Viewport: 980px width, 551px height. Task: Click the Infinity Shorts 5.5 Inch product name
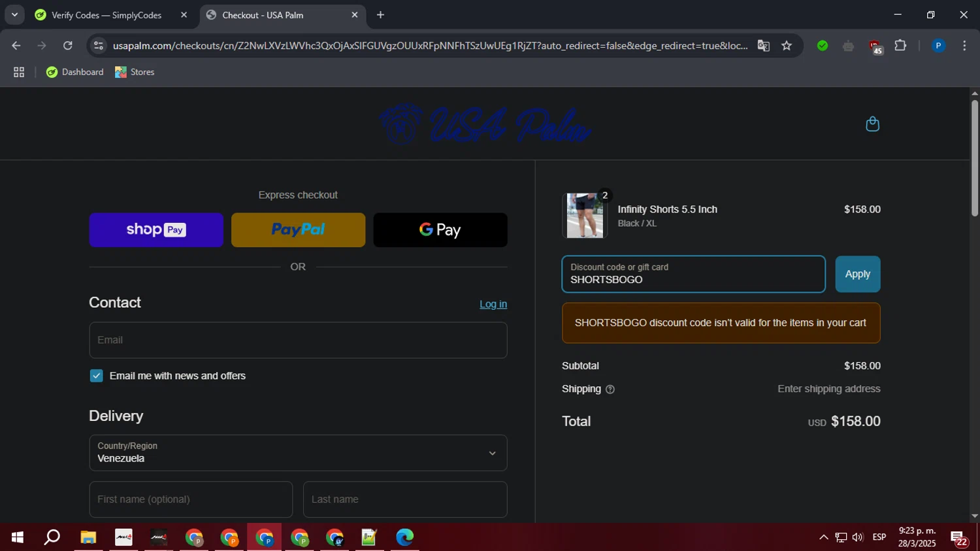click(x=668, y=210)
